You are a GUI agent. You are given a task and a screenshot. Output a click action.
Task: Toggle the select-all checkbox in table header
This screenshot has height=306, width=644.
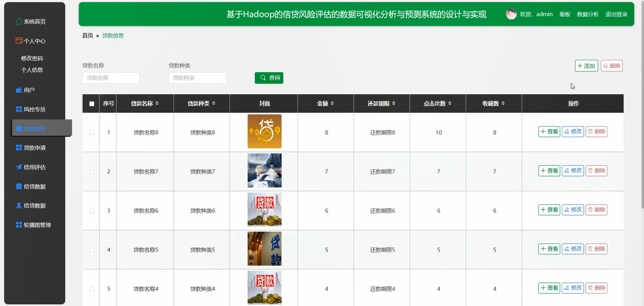92,104
